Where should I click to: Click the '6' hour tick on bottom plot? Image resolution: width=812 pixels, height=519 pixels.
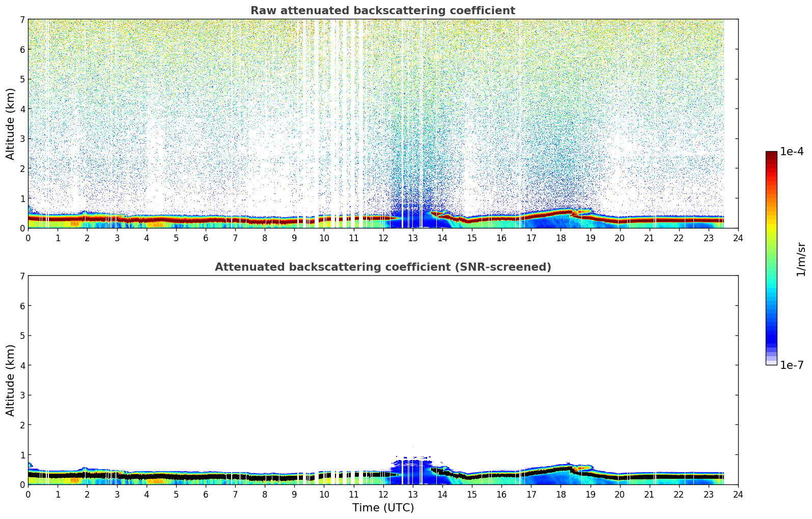point(206,495)
